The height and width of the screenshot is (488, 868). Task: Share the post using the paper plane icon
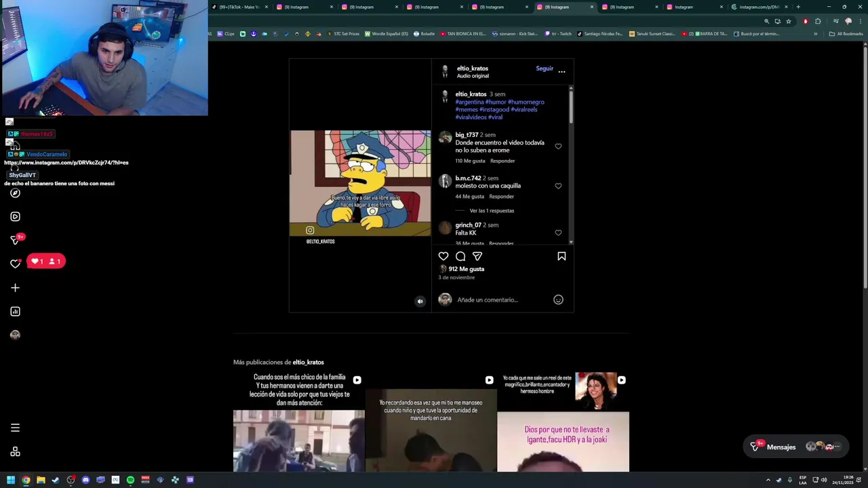[477, 256]
